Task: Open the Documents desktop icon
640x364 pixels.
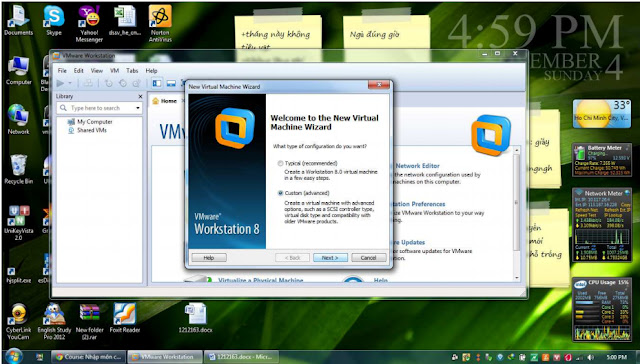Action: coord(18,21)
